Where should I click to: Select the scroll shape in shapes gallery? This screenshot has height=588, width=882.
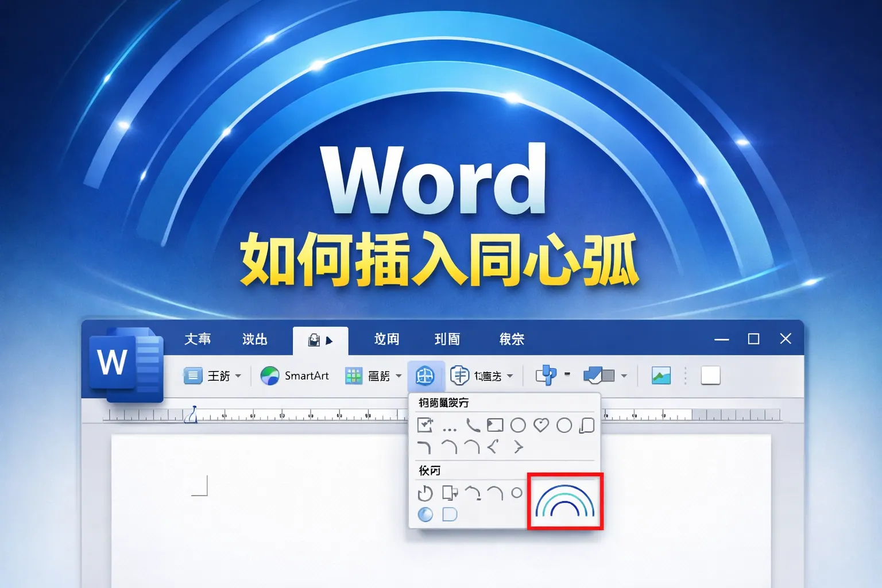[x=587, y=425]
